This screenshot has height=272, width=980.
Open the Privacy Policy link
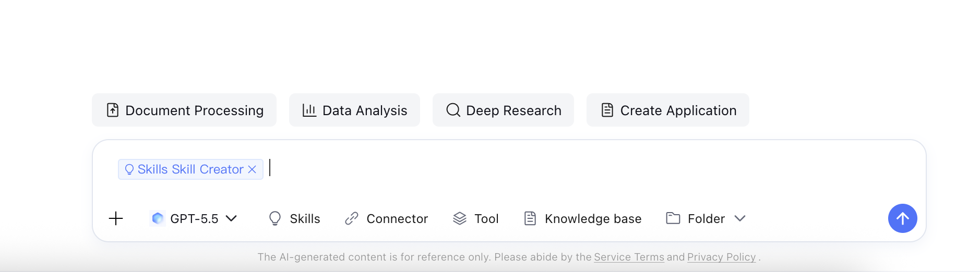point(721,257)
